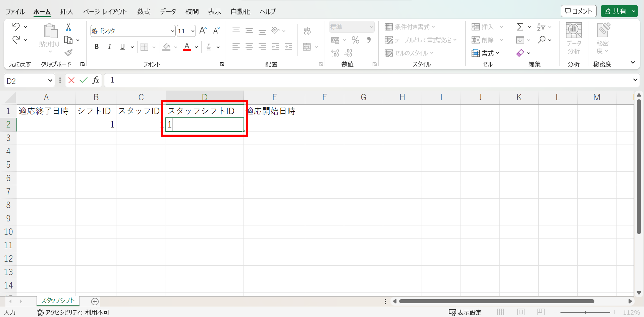Open the 書式 cell format dropdown
This screenshot has height=317, width=644.
(485, 53)
